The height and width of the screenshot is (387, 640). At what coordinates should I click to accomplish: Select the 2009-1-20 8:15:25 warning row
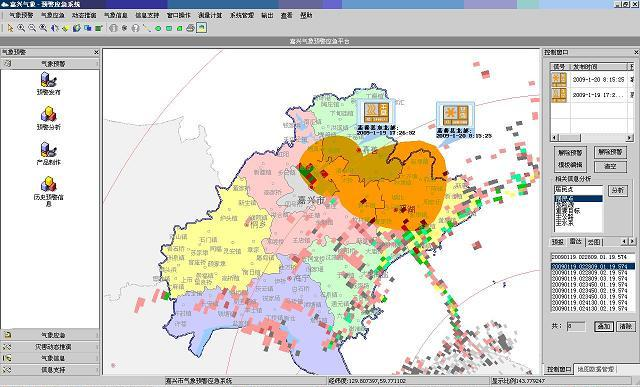click(x=592, y=80)
